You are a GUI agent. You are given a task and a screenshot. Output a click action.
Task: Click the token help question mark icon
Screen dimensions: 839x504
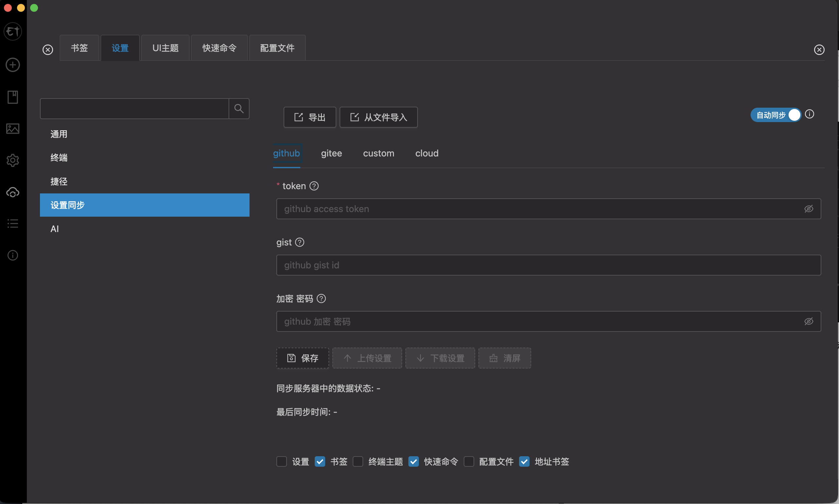tap(314, 186)
